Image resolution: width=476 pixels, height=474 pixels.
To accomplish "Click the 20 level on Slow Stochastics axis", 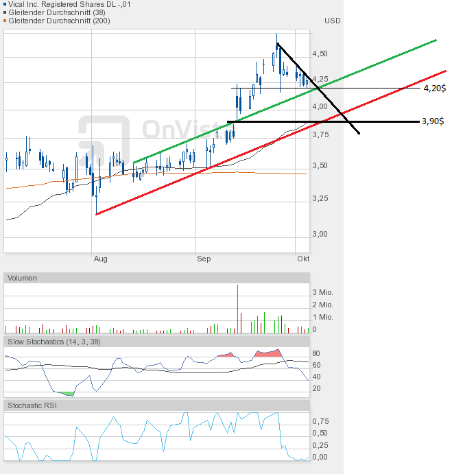I will coord(316,388).
